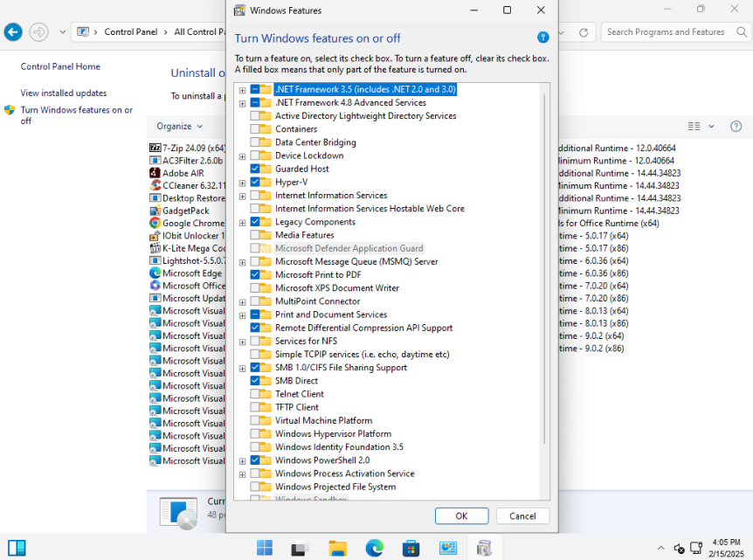Screen dimensions: 753x560
Task: Expand SMB 1.0/CIFS File Sharing Support
Action: tap(243, 368)
